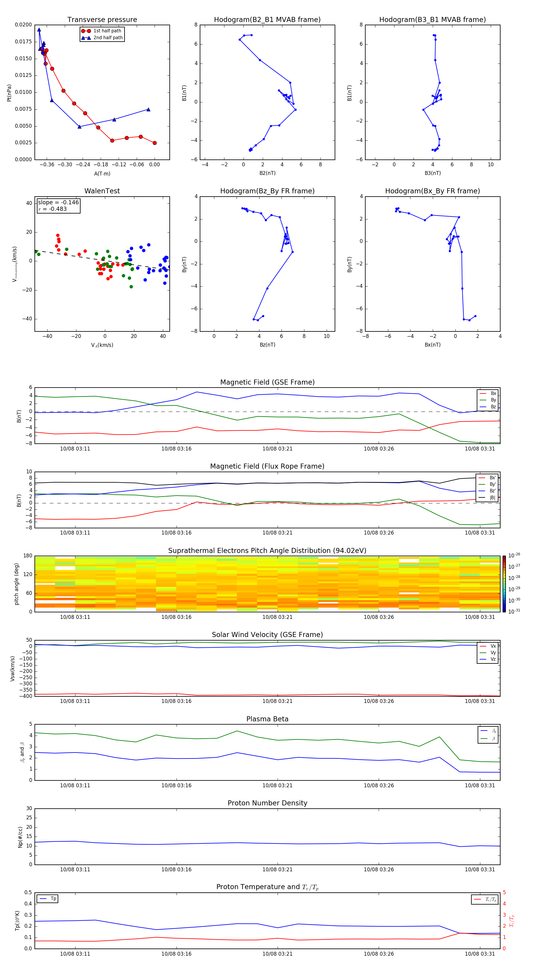
Task: Select the 'Magnetic Field (GSE Frame)' title
Action: (x=267, y=382)
